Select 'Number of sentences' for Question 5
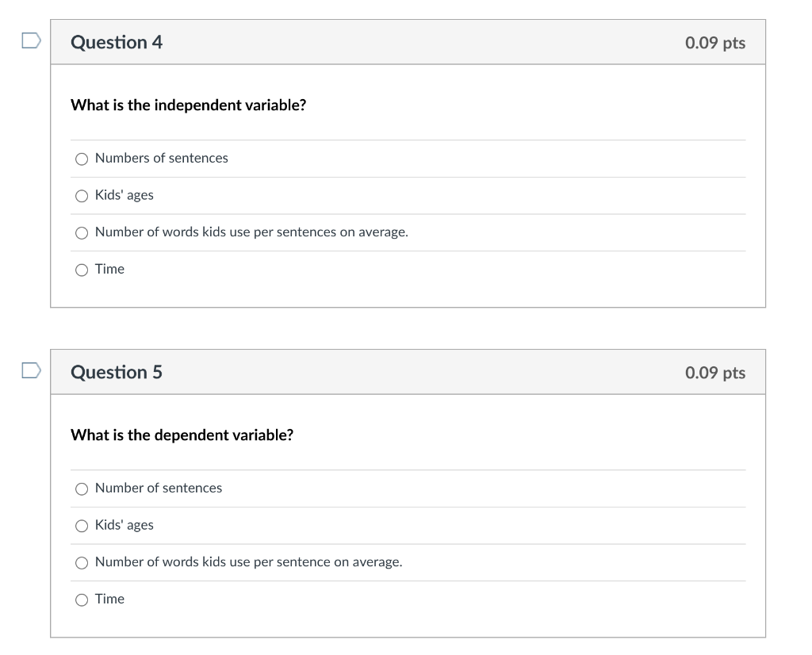 (x=82, y=488)
